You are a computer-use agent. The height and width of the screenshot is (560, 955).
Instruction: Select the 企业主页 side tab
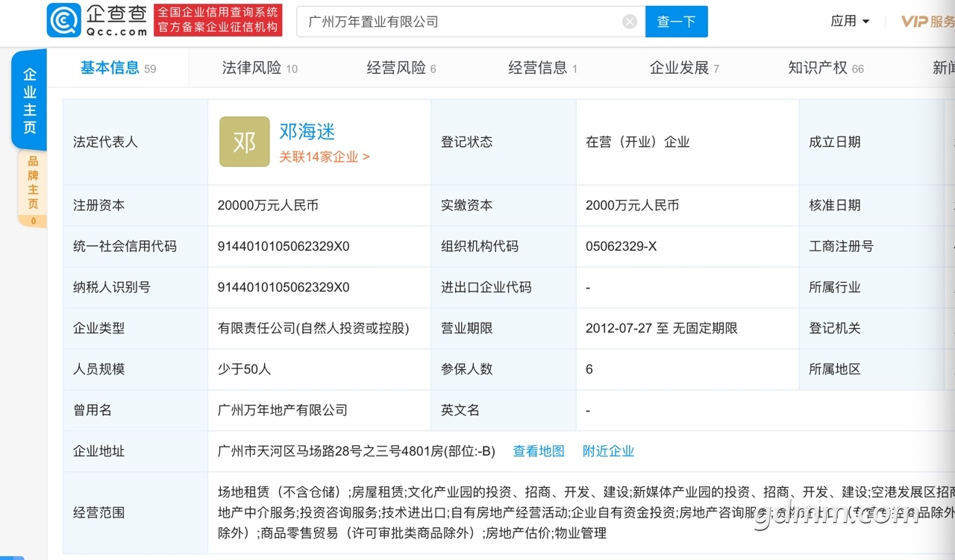click(30, 101)
